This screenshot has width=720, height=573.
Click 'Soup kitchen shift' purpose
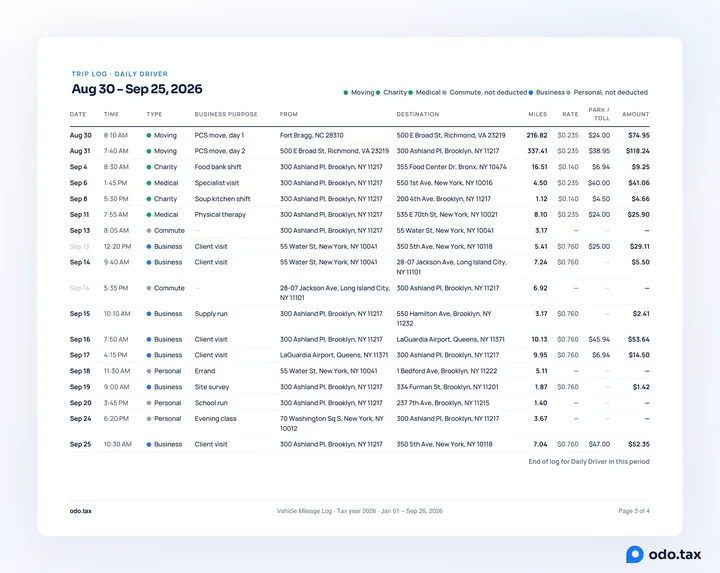(222, 199)
